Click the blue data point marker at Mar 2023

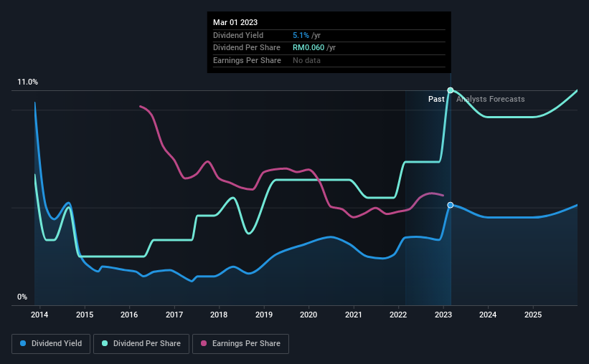451,205
